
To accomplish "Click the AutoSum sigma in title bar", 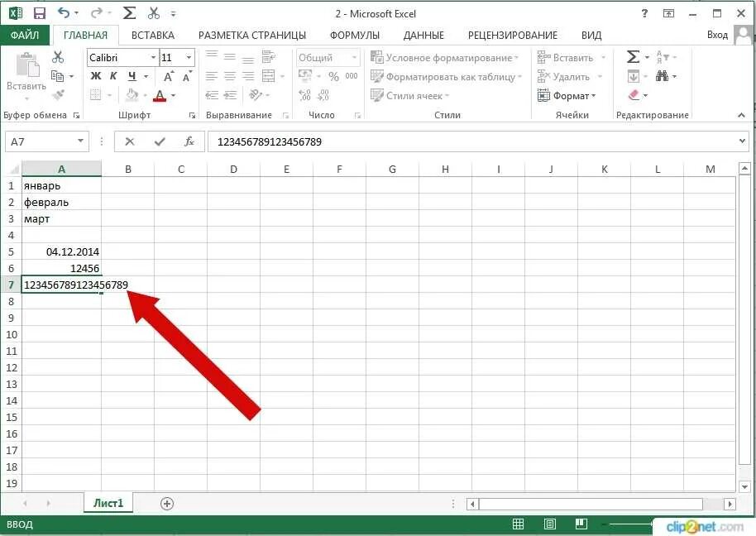I will (x=129, y=13).
